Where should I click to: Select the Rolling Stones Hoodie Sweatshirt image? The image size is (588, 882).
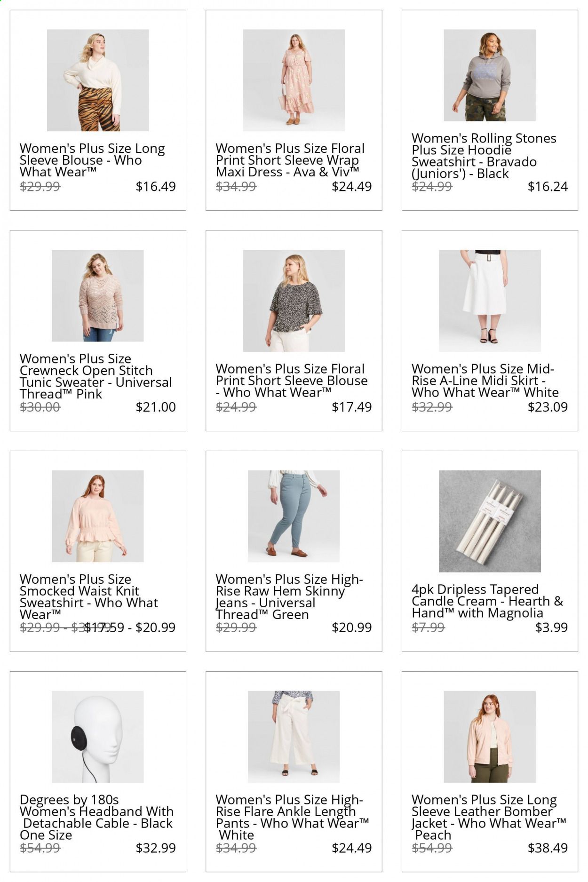coord(490,75)
